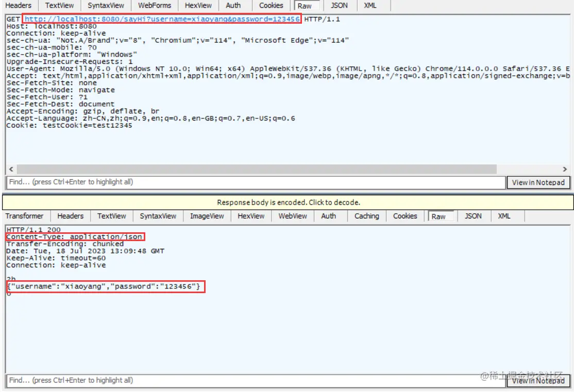The width and height of the screenshot is (574, 392).
Task: Click the 'Accept-Language' header line
Action: pos(151,118)
